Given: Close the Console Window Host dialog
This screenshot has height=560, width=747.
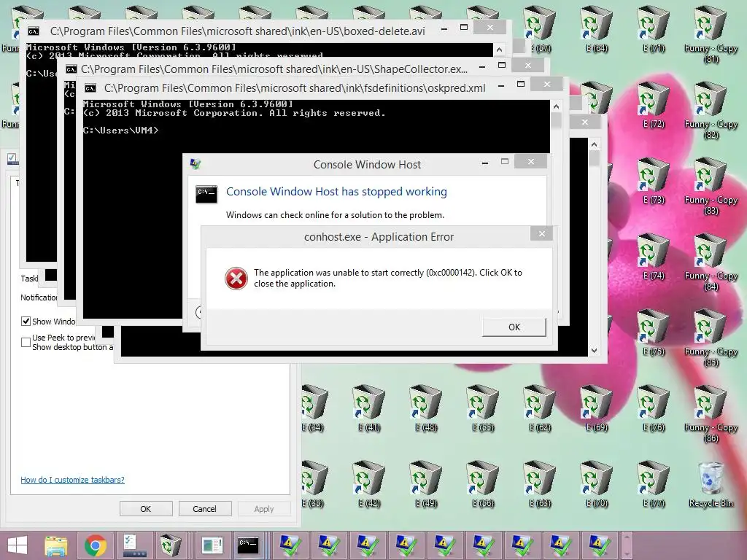Looking at the screenshot, I should (x=531, y=161).
